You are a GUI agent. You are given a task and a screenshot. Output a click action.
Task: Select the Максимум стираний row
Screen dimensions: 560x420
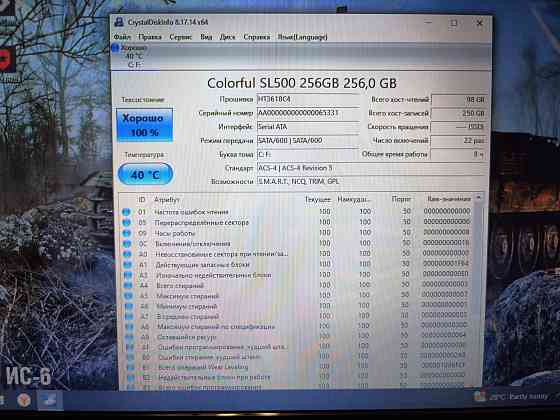pos(296,296)
